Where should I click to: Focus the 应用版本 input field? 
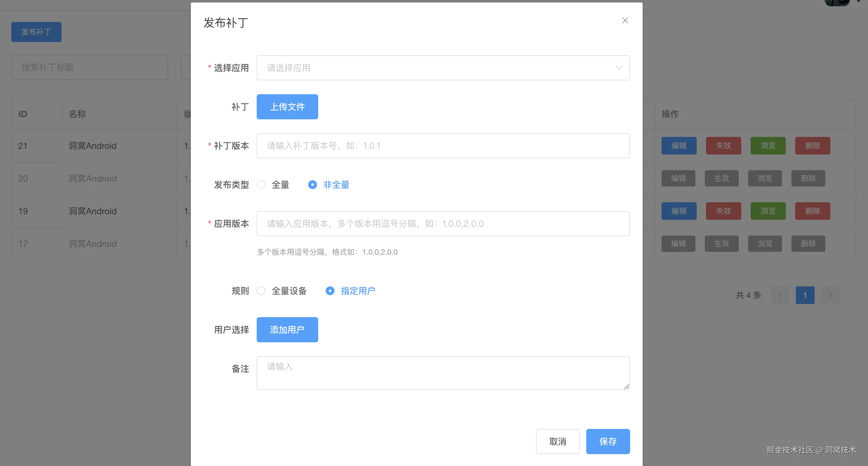(x=443, y=224)
